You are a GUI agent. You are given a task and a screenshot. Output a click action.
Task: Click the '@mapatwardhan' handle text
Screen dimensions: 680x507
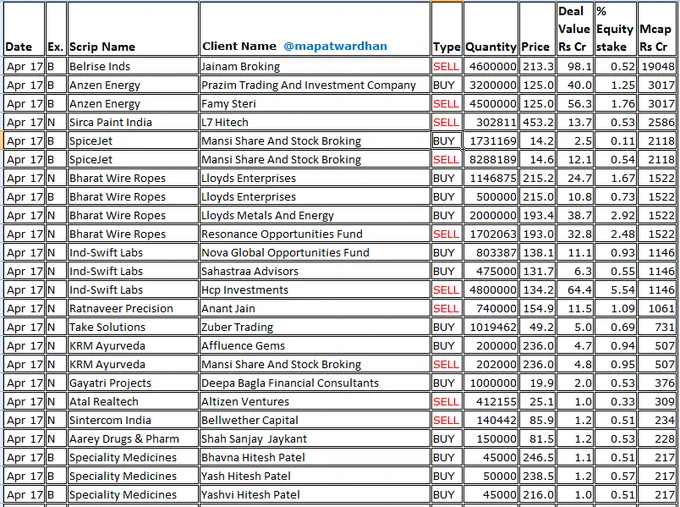[335, 46]
